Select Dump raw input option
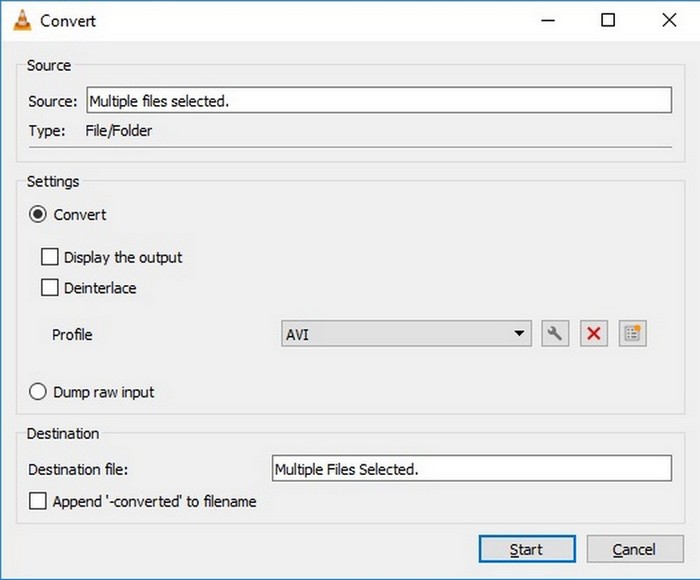 [x=38, y=392]
